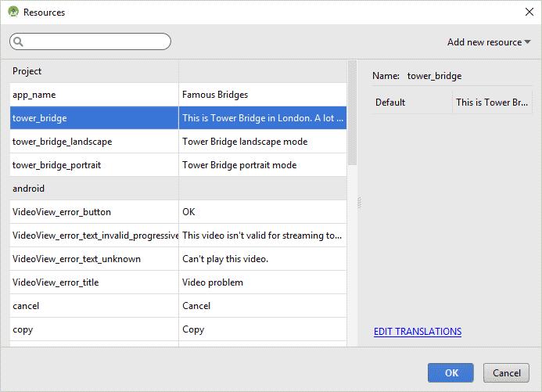The image size is (542, 392).
Task: Confirm selection with OK button
Action: [450, 373]
